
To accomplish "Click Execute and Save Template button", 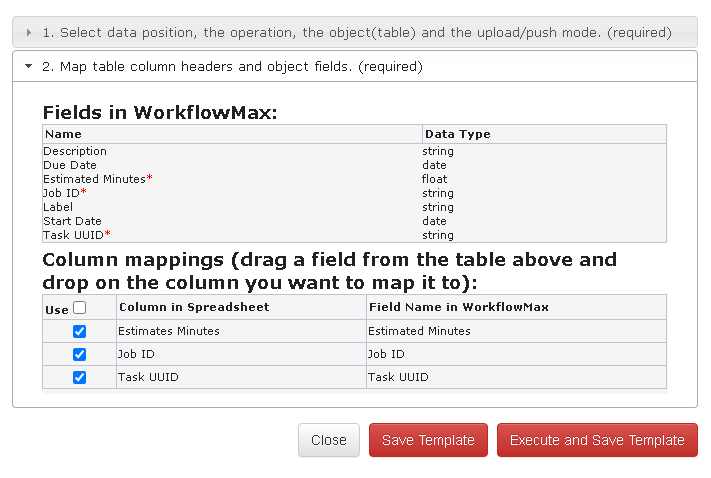I will pos(597,440).
